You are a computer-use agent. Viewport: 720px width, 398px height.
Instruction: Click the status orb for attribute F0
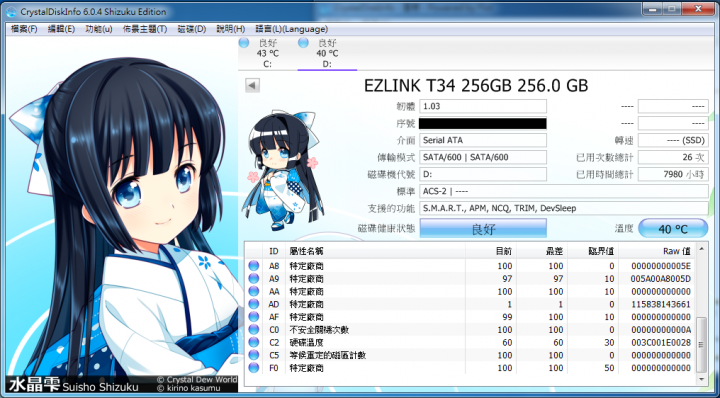pyautogui.click(x=253, y=368)
